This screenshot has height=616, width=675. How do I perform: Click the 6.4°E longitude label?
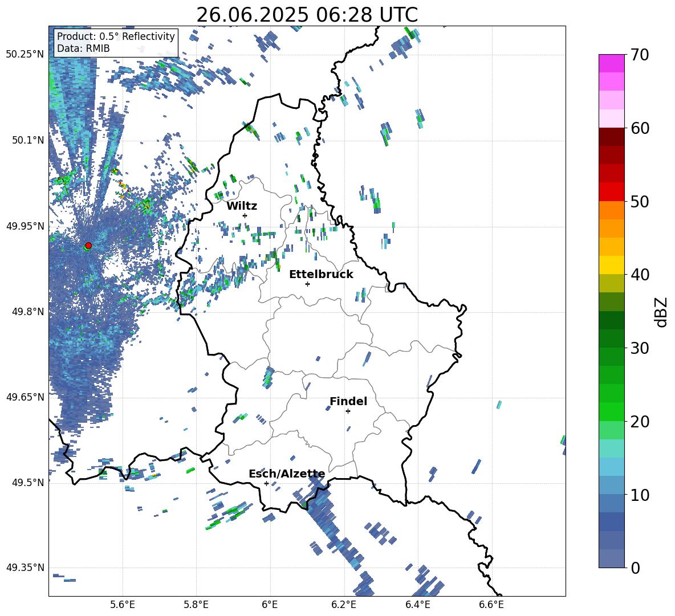pyautogui.click(x=417, y=605)
